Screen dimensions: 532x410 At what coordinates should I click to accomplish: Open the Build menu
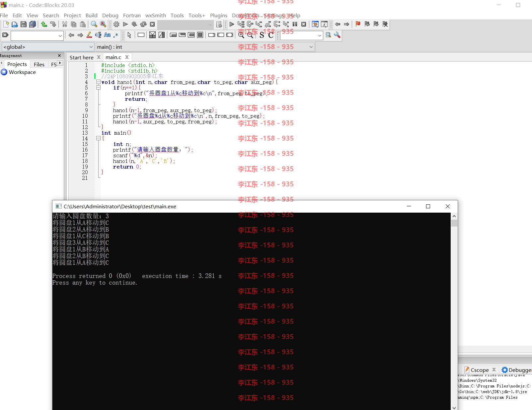click(92, 15)
